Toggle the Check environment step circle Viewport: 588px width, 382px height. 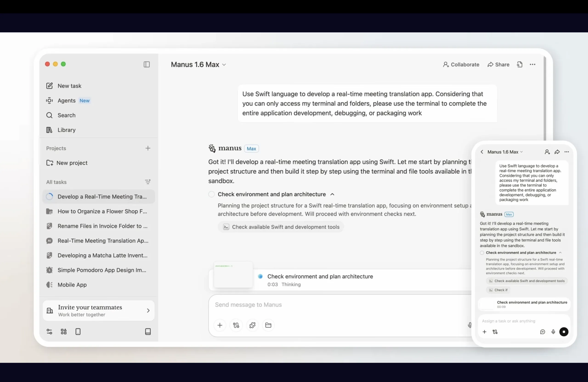click(x=212, y=194)
